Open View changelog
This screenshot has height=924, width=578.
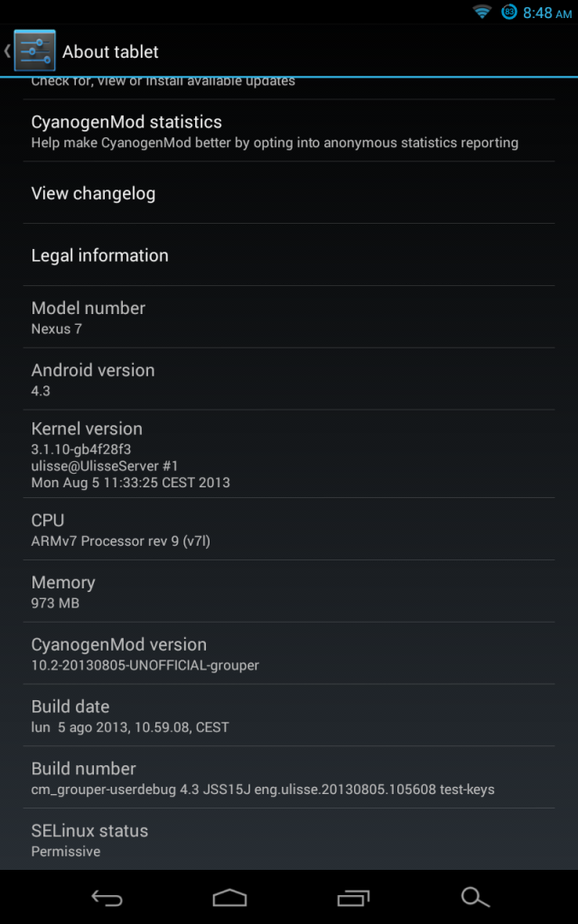click(289, 193)
